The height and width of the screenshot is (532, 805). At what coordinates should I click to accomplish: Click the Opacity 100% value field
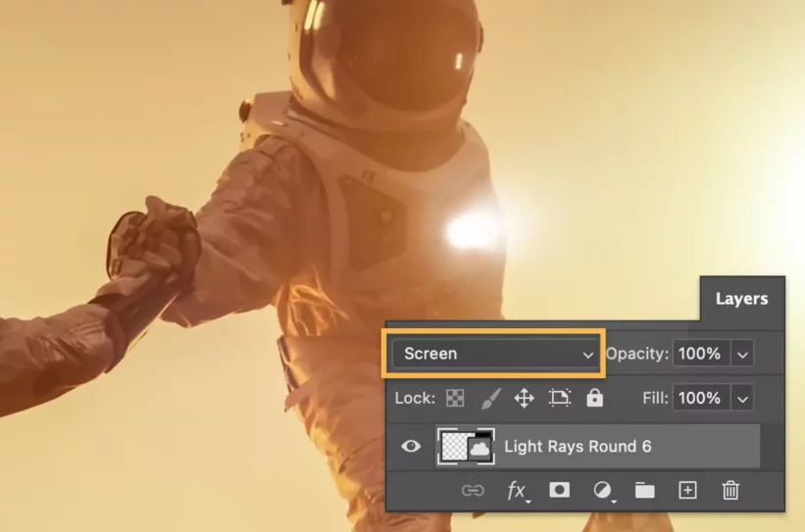click(x=701, y=354)
